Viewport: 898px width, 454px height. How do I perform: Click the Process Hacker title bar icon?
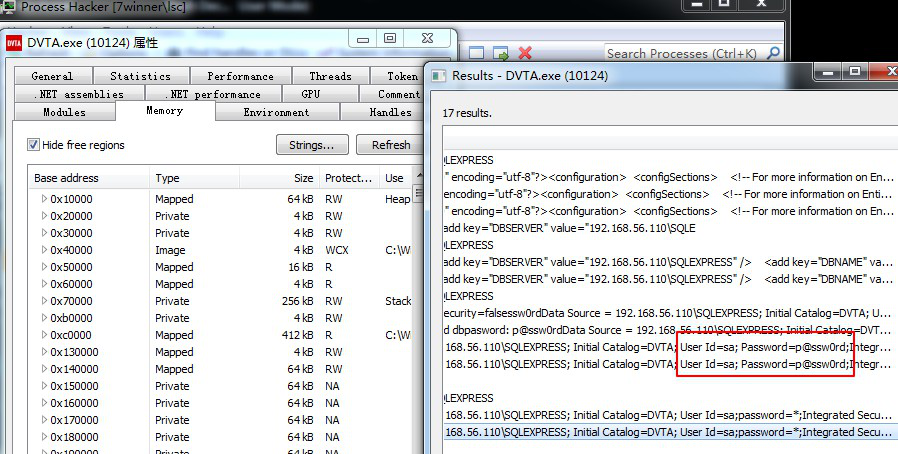(x=8, y=7)
